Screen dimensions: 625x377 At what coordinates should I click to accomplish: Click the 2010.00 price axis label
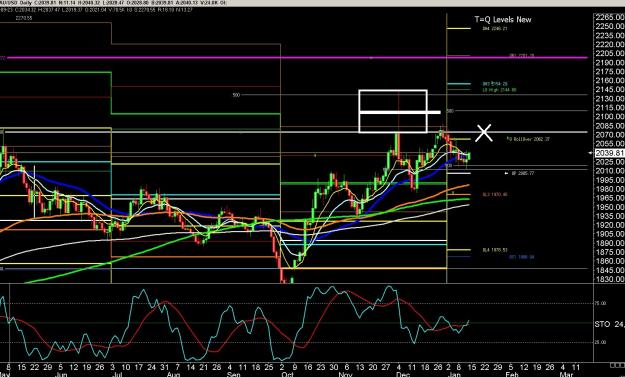tap(610, 171)
